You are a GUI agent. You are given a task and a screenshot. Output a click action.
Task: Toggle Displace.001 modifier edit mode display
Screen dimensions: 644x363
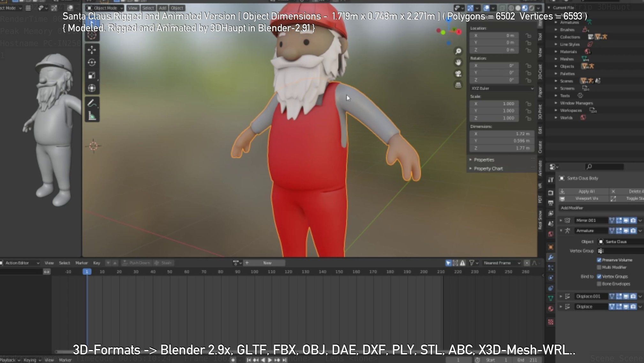(619, 297)
